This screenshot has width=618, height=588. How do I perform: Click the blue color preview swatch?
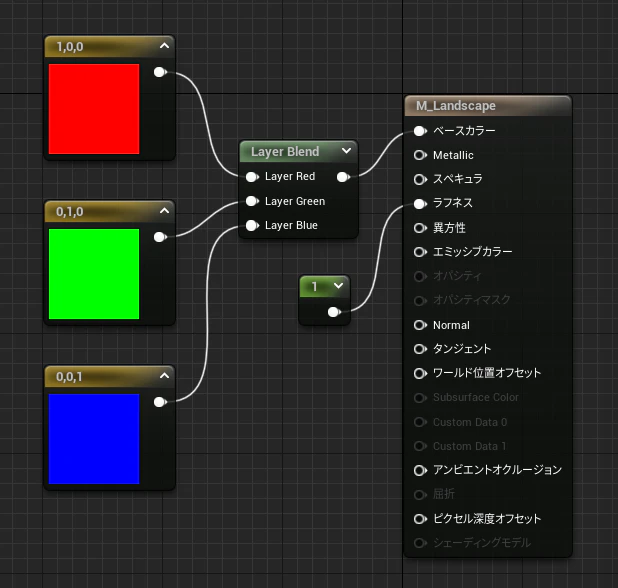click(94, 439)
